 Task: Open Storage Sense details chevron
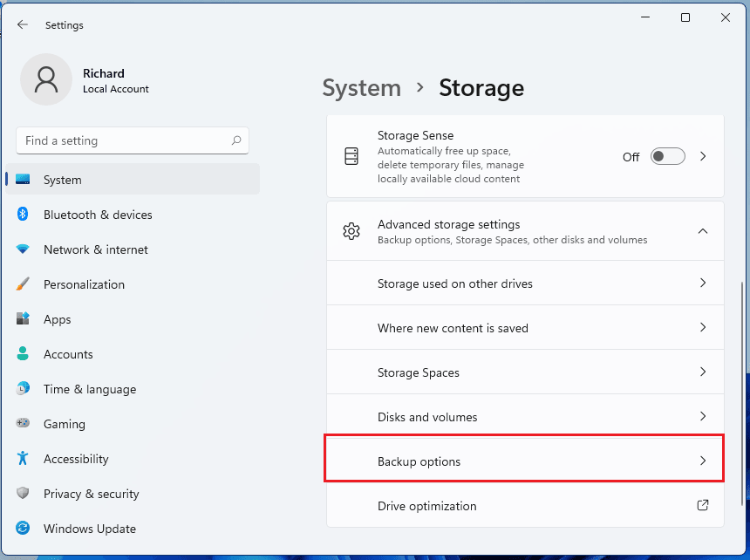pyautogui.click(x=703, y=157)
